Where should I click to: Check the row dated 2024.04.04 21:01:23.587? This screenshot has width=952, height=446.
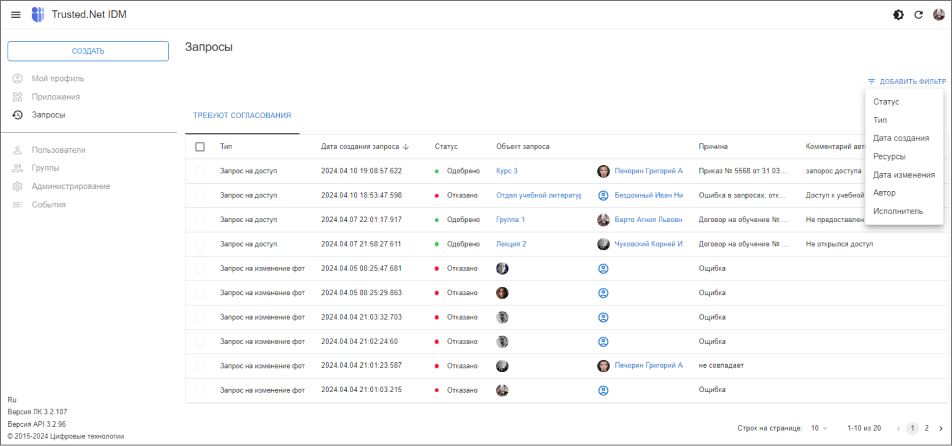pos(200,366)
